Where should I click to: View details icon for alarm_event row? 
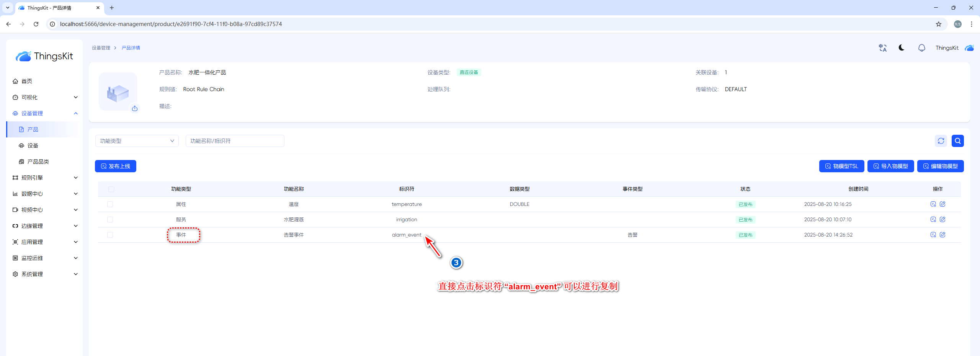(x=933, y=235)
